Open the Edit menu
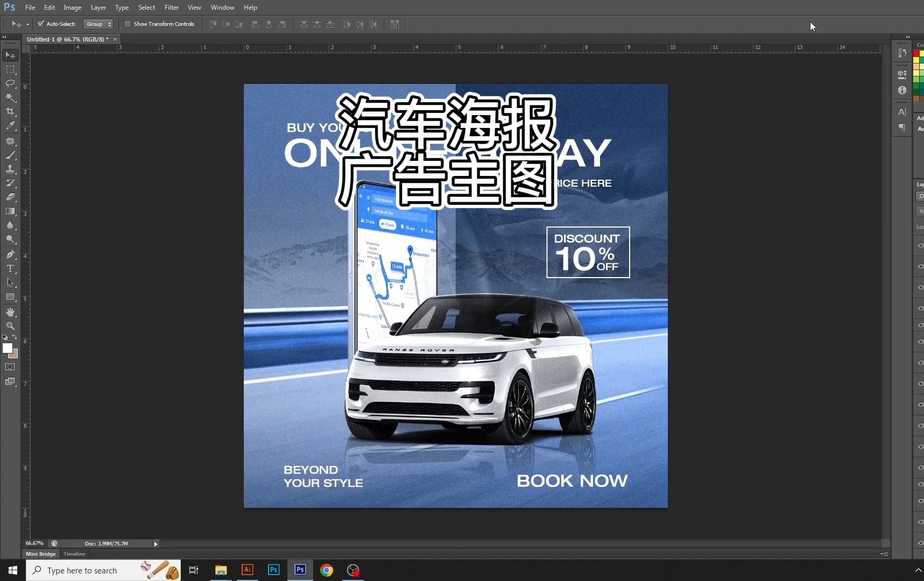The width and height of the screenshot is (924, 581). [x=50, y=8]
